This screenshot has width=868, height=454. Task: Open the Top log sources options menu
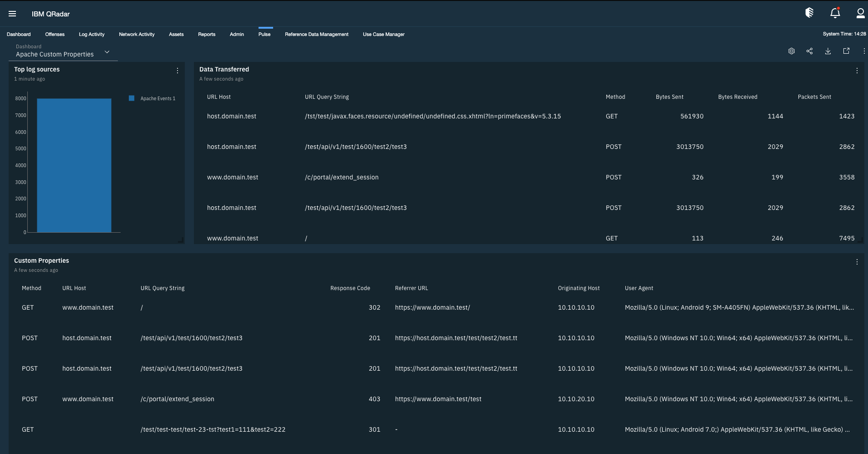tap(178, 71)
